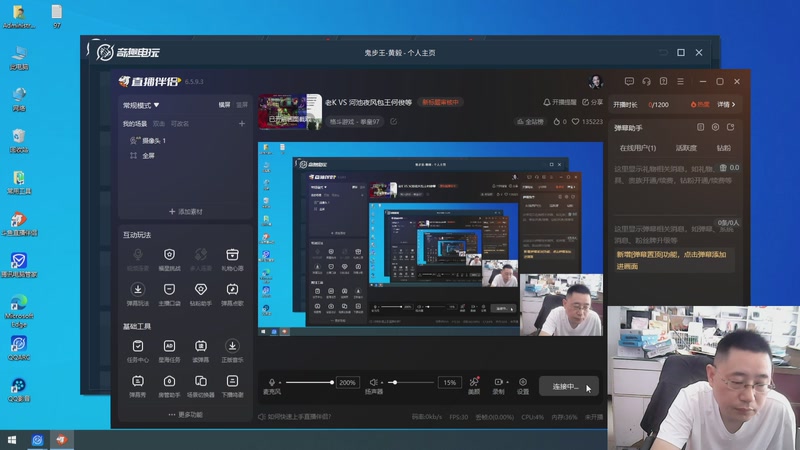
Task: Open 场景切换器 icon
Action: point(201,381)
